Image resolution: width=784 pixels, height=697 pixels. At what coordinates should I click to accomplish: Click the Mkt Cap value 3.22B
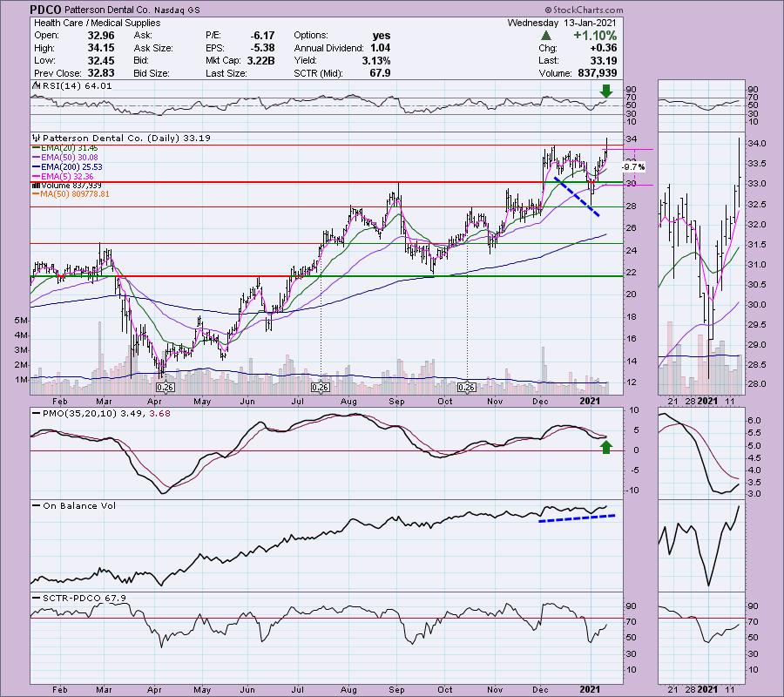(x=260, y=60)
